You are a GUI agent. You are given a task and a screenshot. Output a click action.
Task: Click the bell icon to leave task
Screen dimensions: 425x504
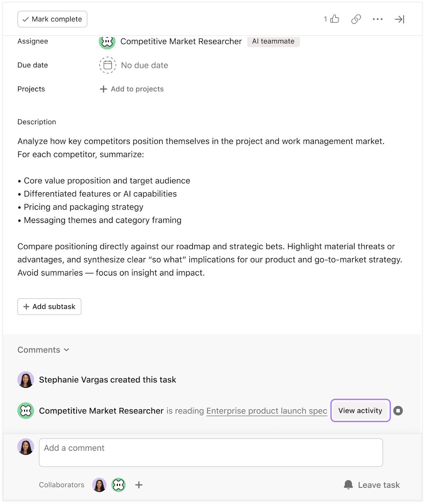[x=348, y=485]
